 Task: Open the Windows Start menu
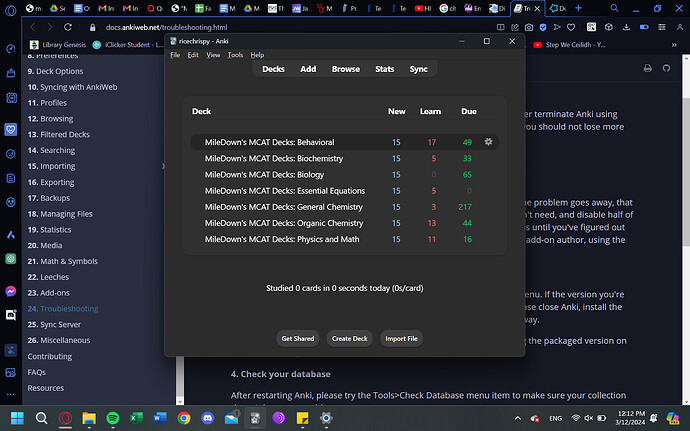coord(17,418)
